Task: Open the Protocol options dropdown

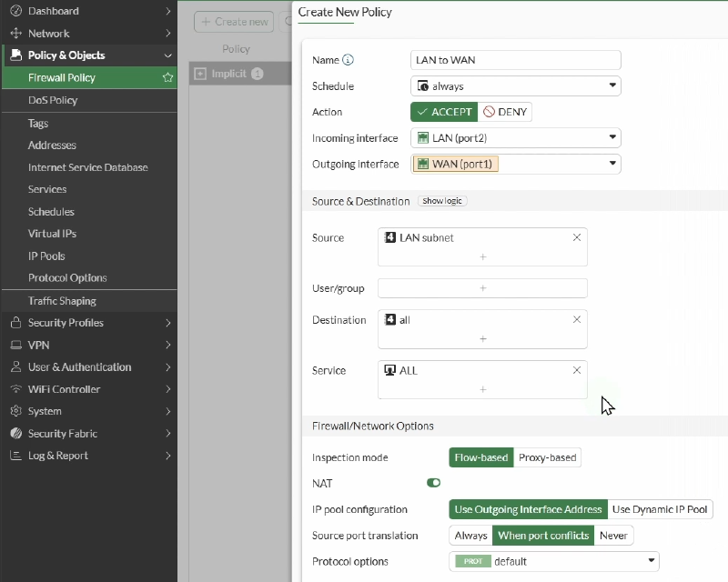Action: pos(554,562)
